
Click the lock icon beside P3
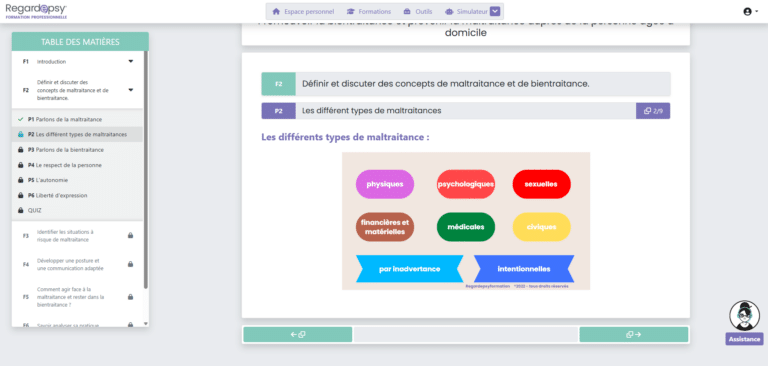(x=20, y=149)
